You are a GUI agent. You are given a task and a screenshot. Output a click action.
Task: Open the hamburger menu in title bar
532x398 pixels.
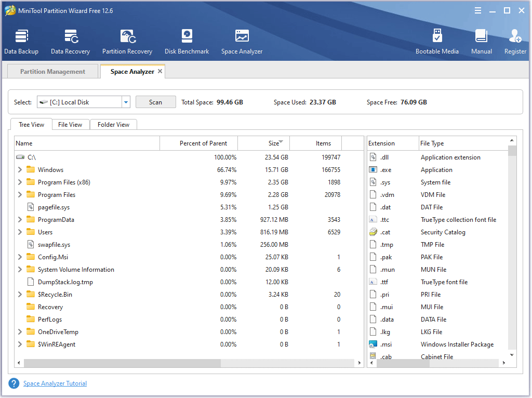coord(478,10)
